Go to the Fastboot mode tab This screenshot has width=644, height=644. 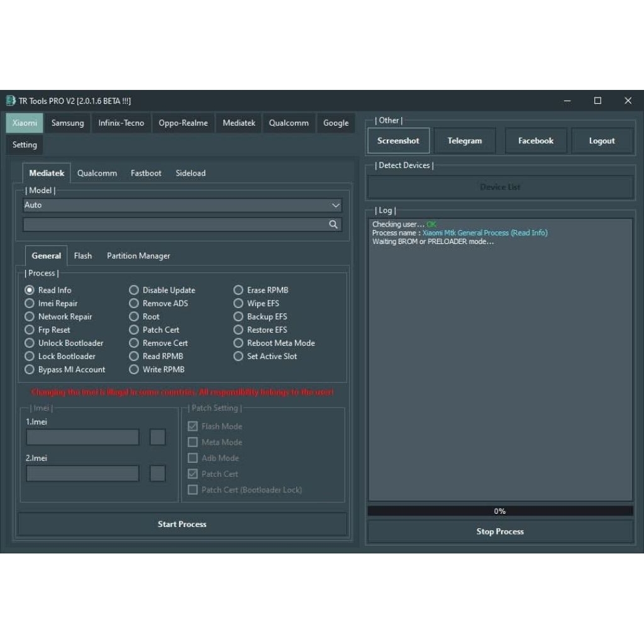(146, 173)
